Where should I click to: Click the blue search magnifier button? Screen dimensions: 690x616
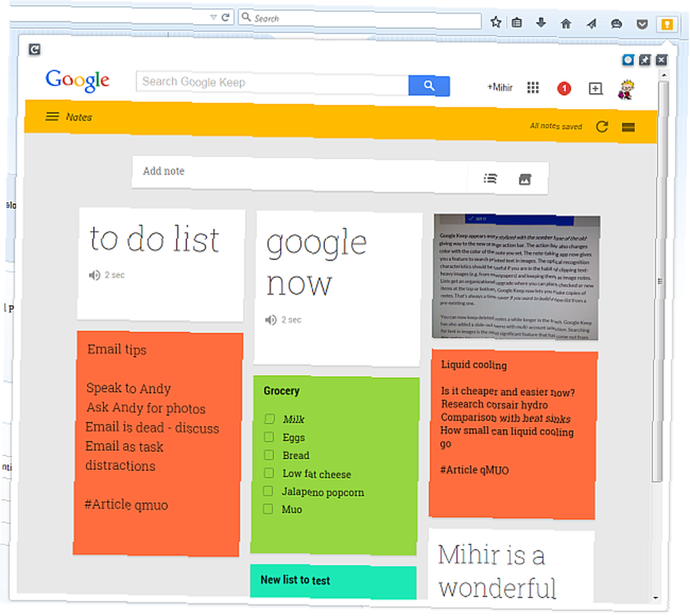coord(429,86)
